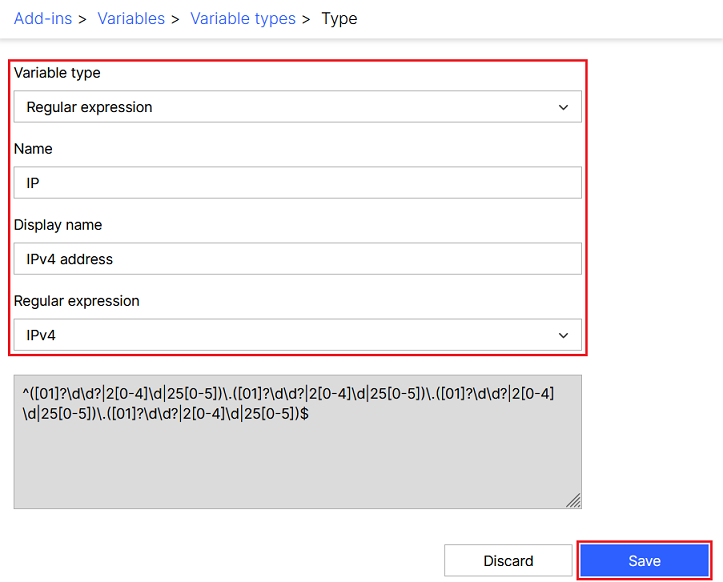Open the Add-ins breadcrumb link
The image size is (723, 582).
[43, 19]
